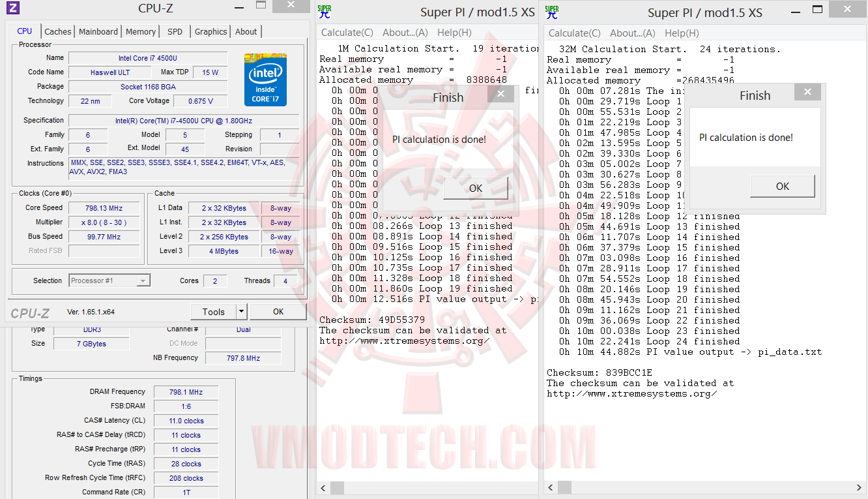Click the FSB:DRAM value '1:6'
Viewport: 868px width, 499px height.
(x=186, y=406)
